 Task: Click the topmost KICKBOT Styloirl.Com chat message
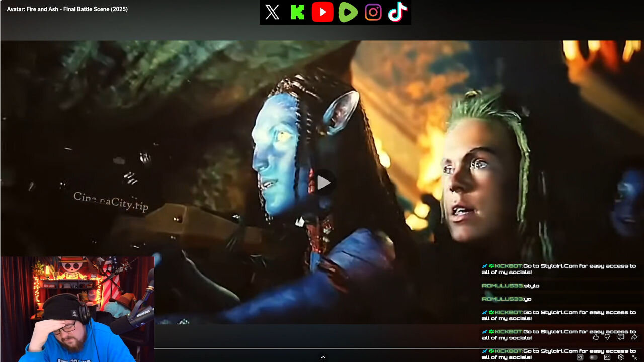[559, 269]
